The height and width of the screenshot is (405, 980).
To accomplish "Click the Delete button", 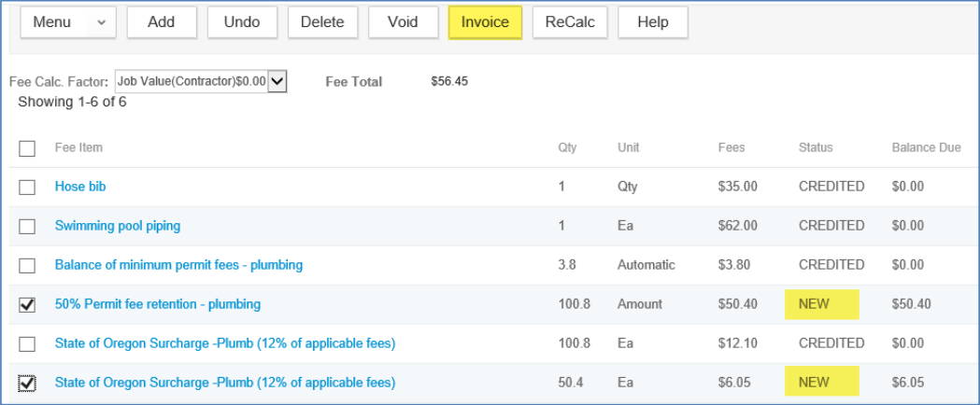I will coord(322,22).
